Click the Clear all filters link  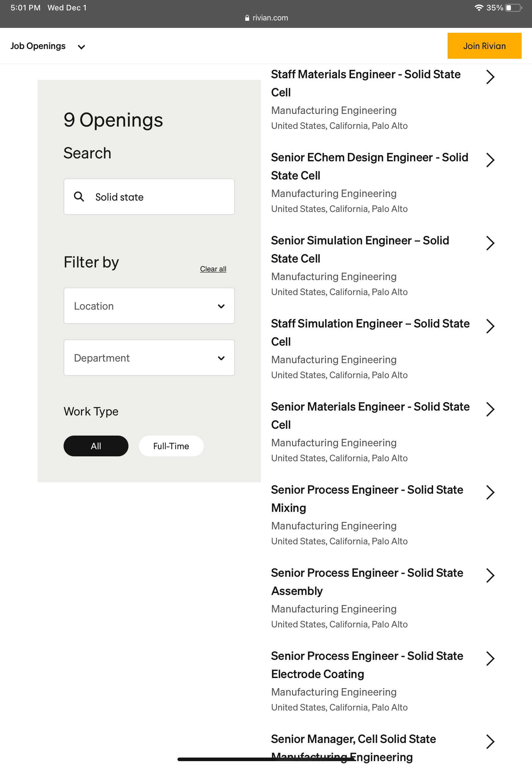click(213, 269)
